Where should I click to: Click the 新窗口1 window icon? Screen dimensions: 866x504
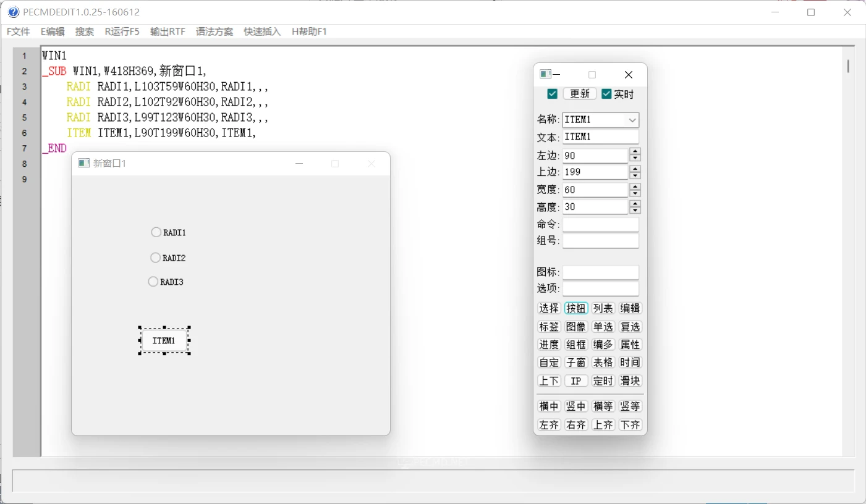click(x=83, y=163)
